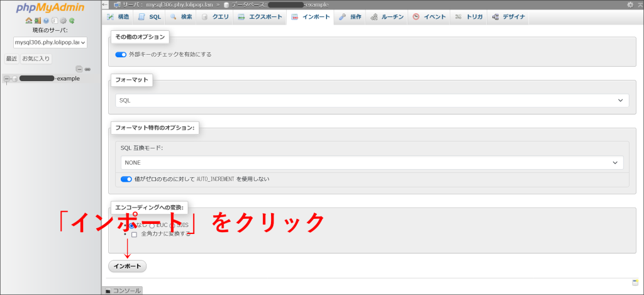Click the bookmark icon at bottom right

635,282
